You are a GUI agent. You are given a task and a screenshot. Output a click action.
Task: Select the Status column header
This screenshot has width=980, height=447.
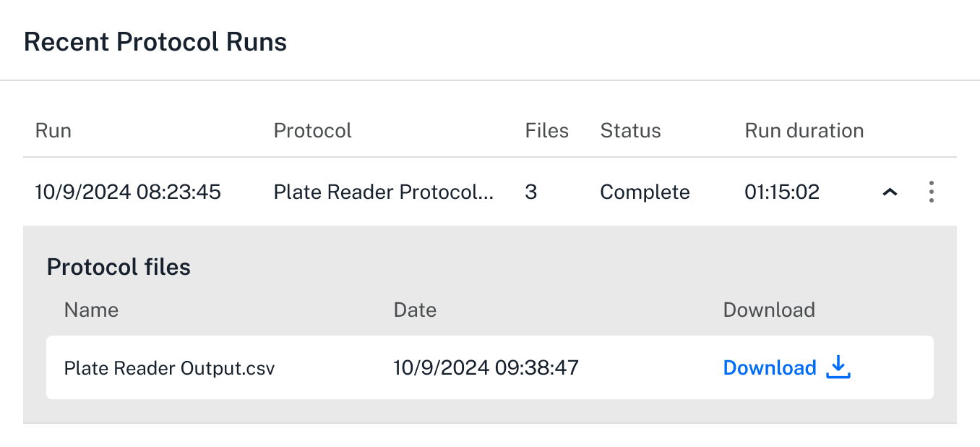pos(630,130)
